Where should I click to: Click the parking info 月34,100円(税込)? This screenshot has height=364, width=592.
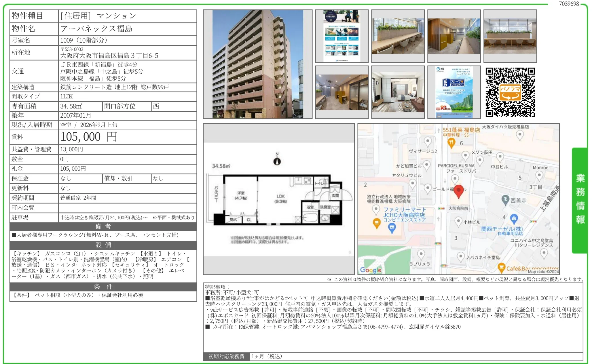124,218
